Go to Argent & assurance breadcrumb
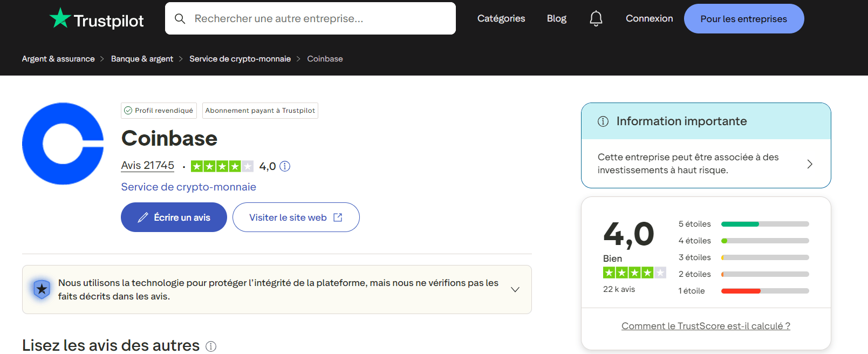Image resolution: width=868 pixels, height=354 pixels. (58, 59)
